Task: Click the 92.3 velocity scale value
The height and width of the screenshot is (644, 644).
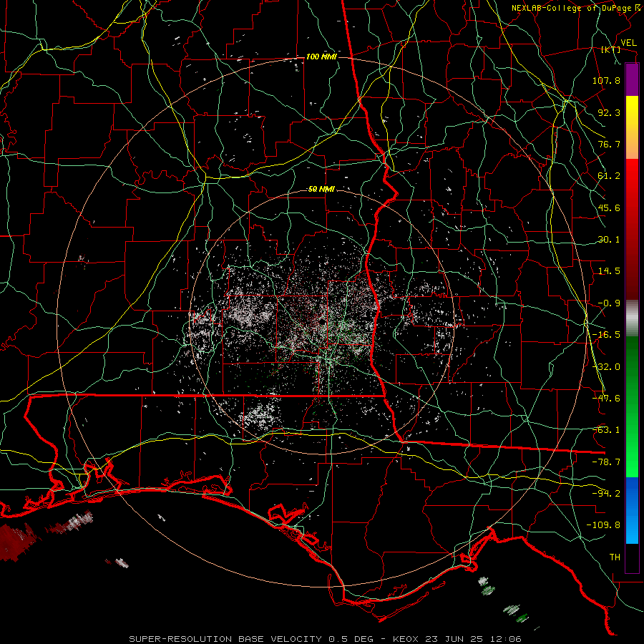Action: (x=609, y=112)
